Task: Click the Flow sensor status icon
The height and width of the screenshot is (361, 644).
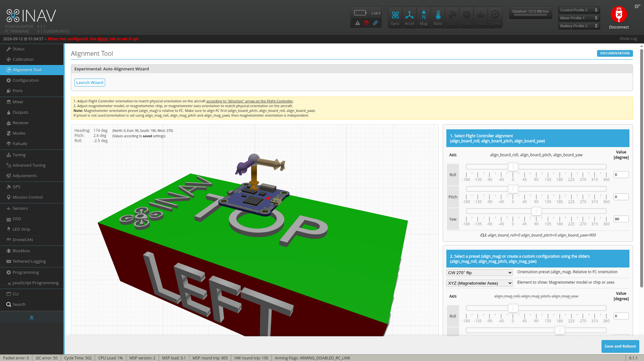Action: tap(466, 18)
